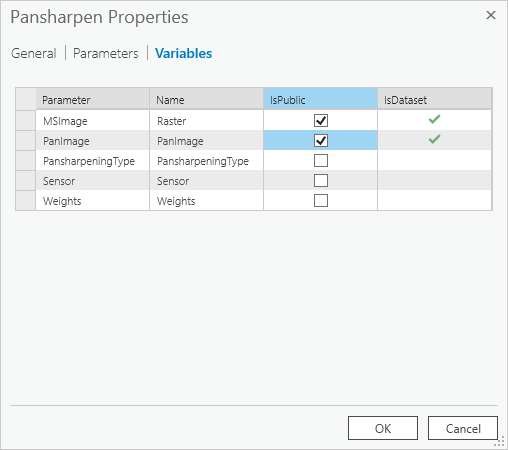Cancel the Pansharpen Properties dialog
The width and height of the screenshot is (508, 450).
pyautogui.click(x=463, y=428)
